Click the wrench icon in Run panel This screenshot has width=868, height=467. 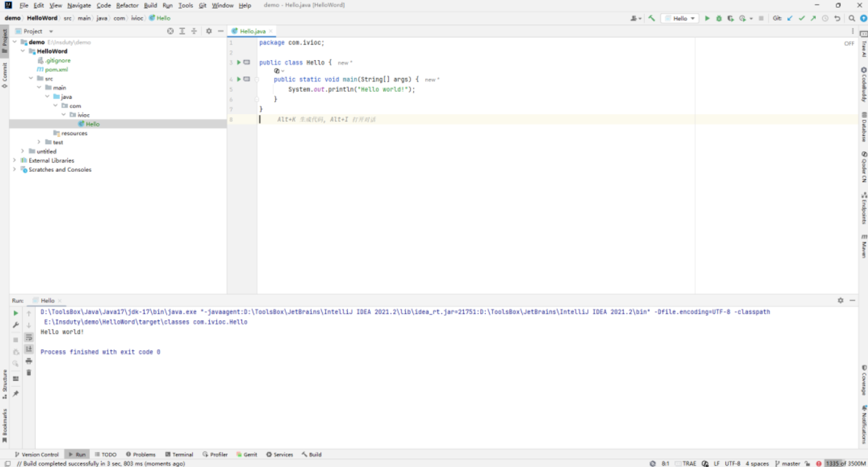pyautogui.click(x=16, y=325)
